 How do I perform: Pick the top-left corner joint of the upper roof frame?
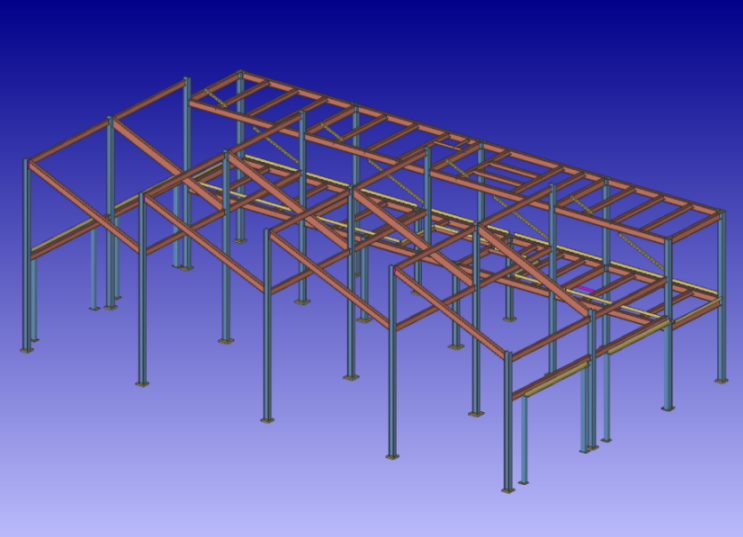(x=240, y=73)
